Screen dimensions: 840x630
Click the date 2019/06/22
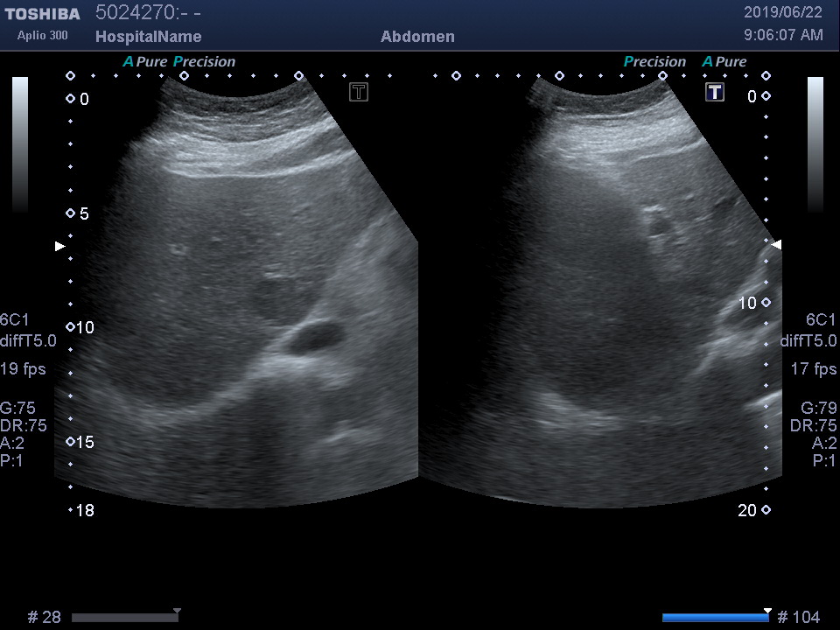782,12
